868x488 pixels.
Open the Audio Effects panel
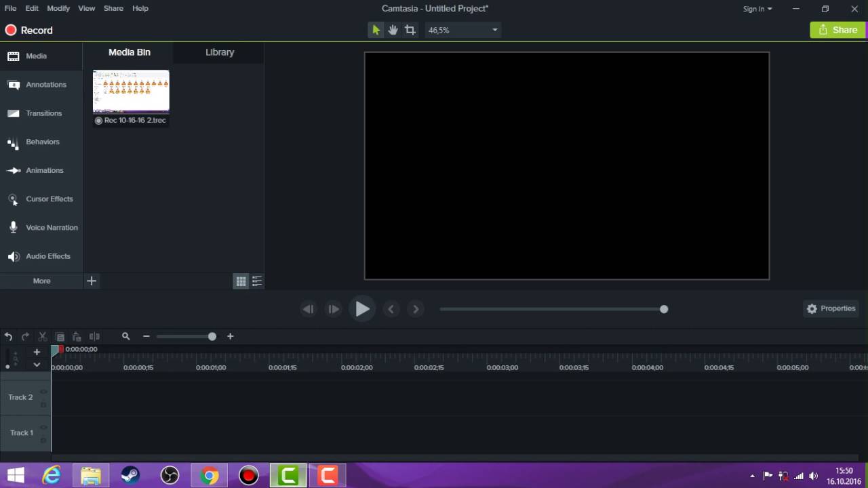point(41,256)
